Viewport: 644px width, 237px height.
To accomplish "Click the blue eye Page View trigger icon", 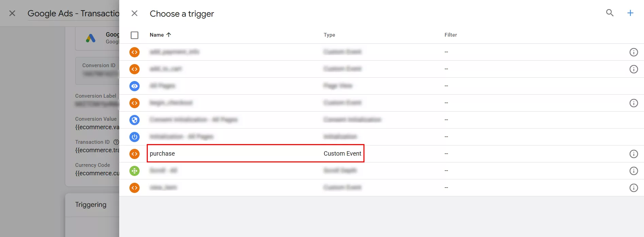I will [135, 86].
